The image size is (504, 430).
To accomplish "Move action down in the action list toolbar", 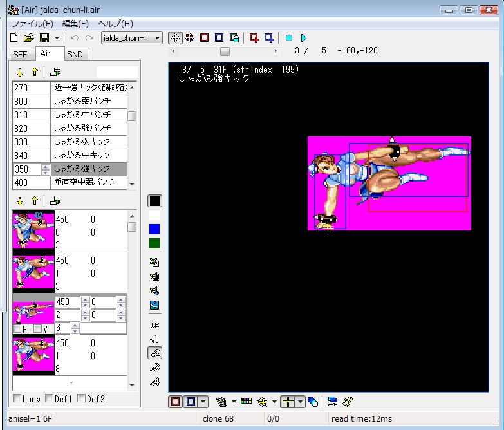I will coord(20,72).
